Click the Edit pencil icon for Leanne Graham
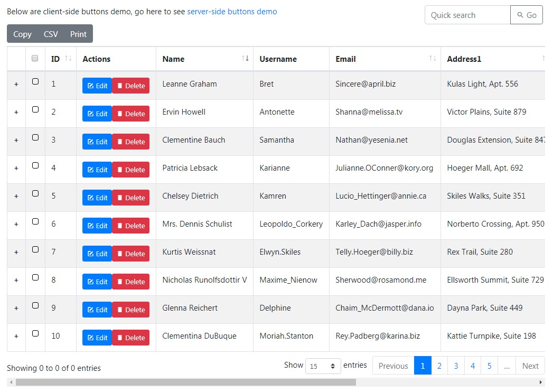This screenshot has width=553, height=392. [90, 85]
